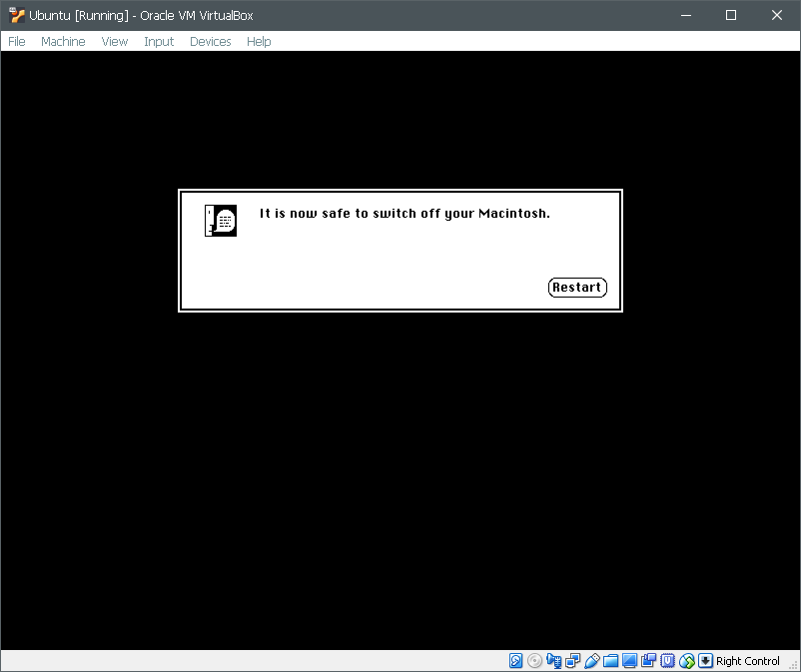Screen dimensions: 801x672
Task: Open the network adapters status icon
Action: point(572,661)
